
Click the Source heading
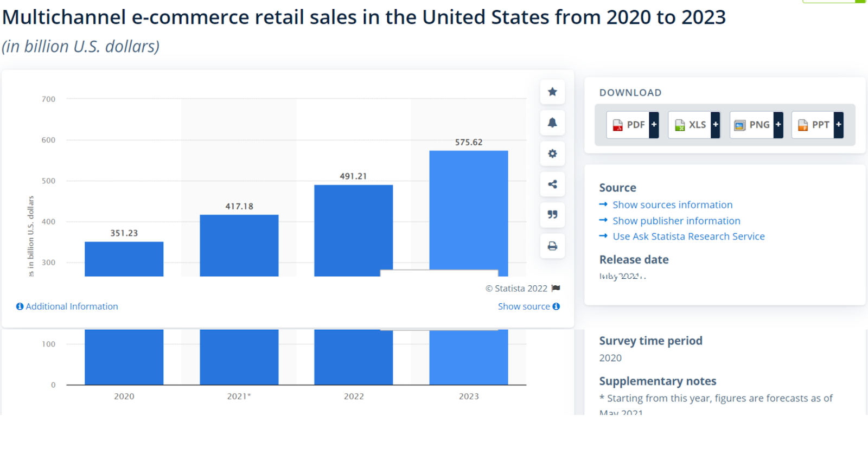pyautogui.click(x=617, y=188)
